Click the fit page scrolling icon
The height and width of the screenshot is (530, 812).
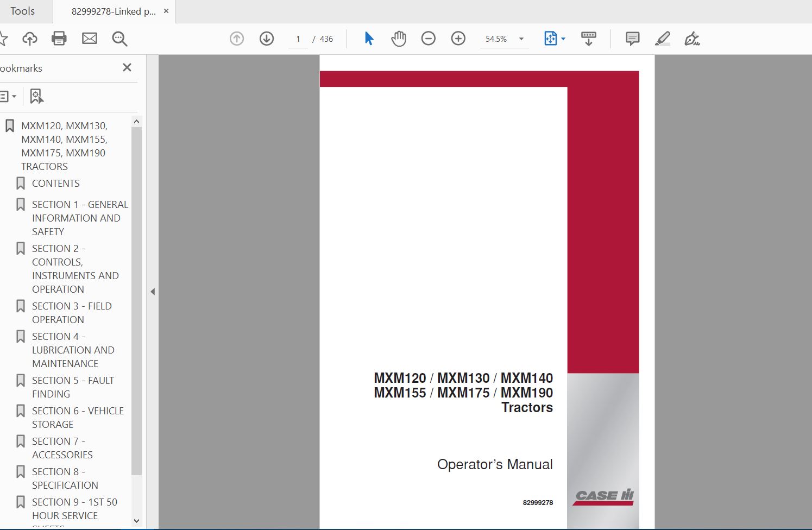(551, 39)
